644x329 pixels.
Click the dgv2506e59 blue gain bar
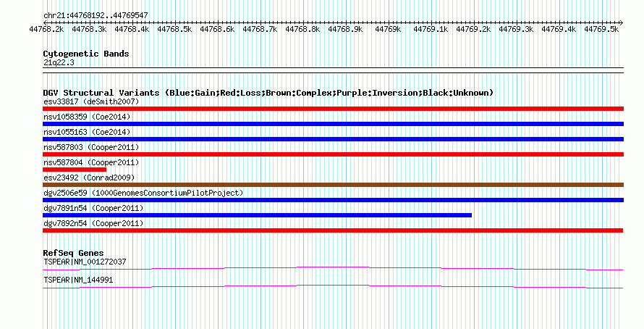[x=333, y=200]
